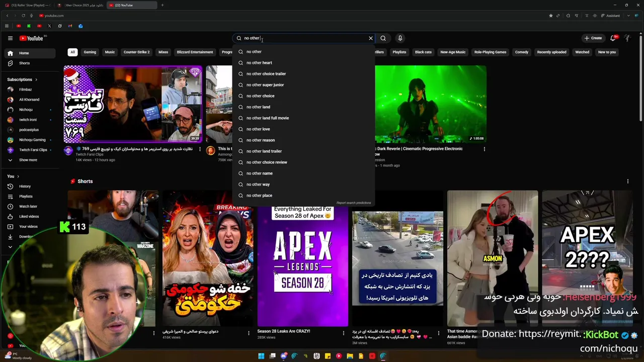
Task: Open Discord from the taskbar
Action: 283,356
